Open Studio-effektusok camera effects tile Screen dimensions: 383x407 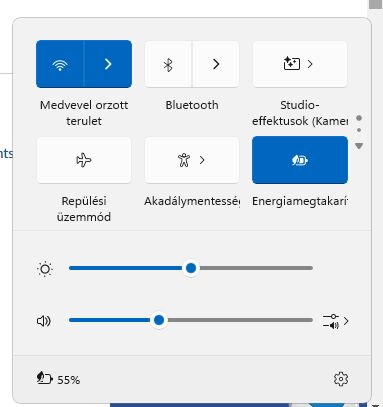(x=300, y=64)
